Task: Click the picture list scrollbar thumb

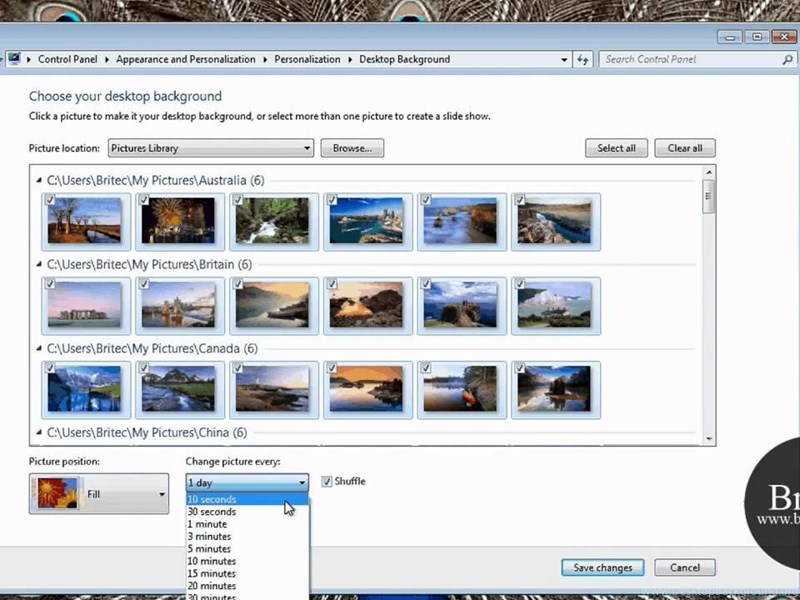Action: click(708, 197)
